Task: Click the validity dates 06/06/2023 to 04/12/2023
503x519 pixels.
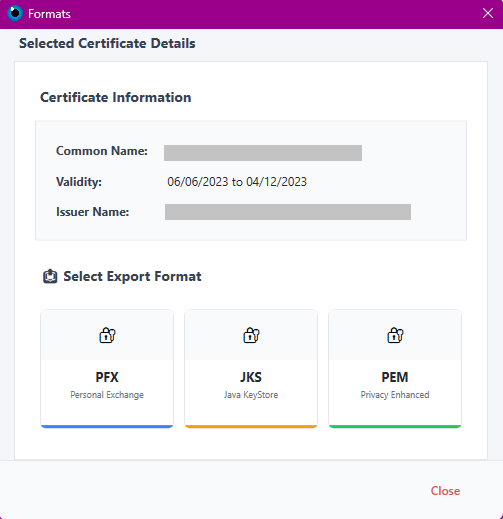Action: [x=237, y=182]
